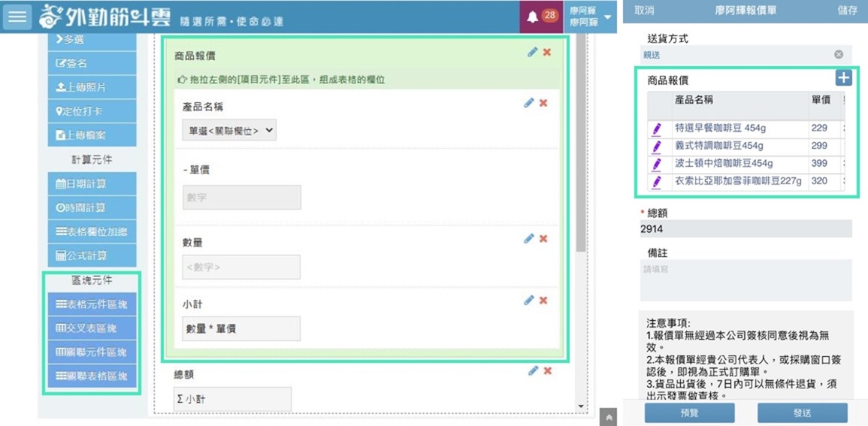Edit the 產品名稱 field with pencil icon
This screenshot has height=426, width=868.
[x=529, y=103]
